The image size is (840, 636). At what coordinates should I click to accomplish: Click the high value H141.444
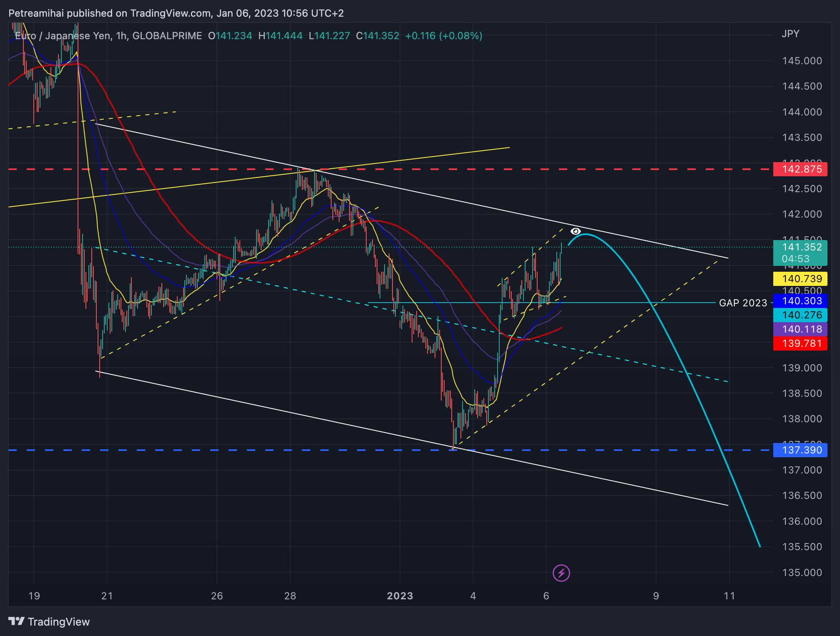pos(281,36)
